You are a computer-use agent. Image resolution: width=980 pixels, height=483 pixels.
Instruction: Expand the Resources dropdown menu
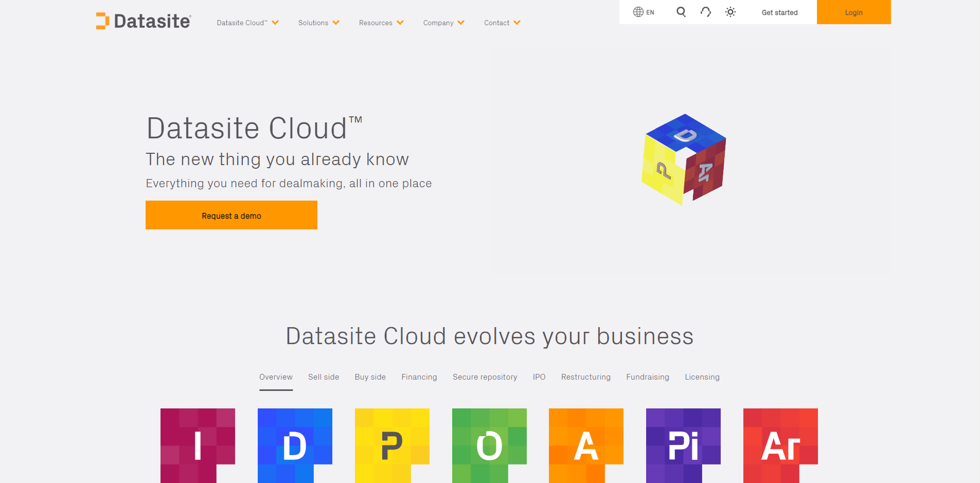[381, 23]
